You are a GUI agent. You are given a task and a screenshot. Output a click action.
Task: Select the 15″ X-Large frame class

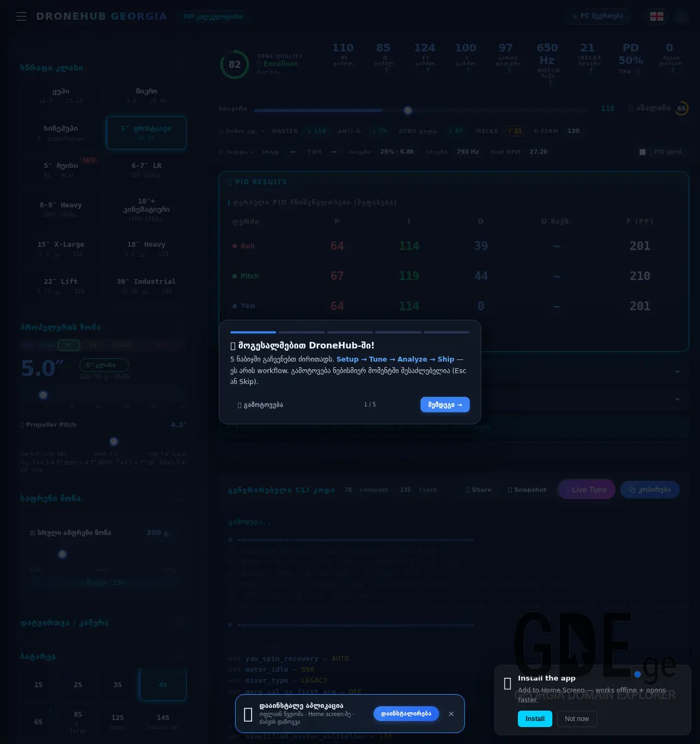pyautogui.click(x=61, y=248)
